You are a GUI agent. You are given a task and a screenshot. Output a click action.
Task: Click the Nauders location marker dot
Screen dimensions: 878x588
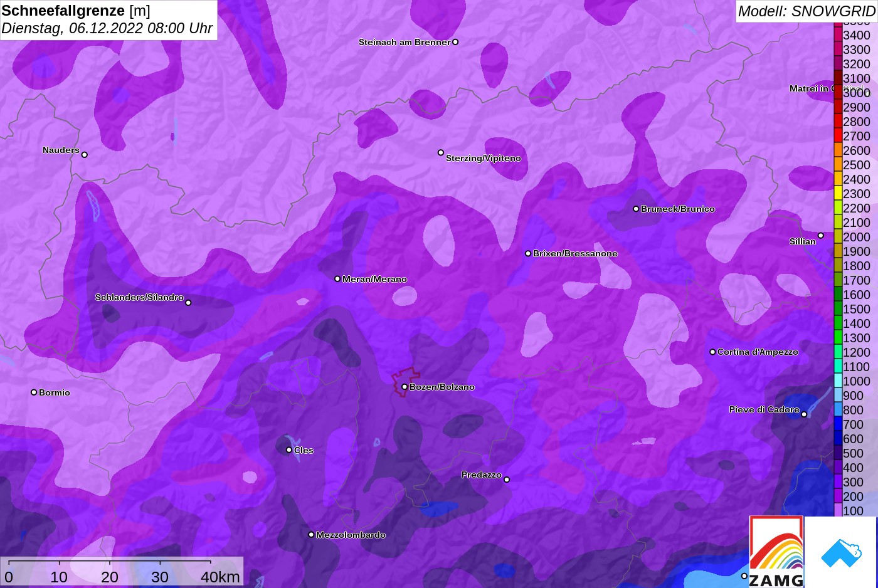pyautogui.click(x=85, y=154)
